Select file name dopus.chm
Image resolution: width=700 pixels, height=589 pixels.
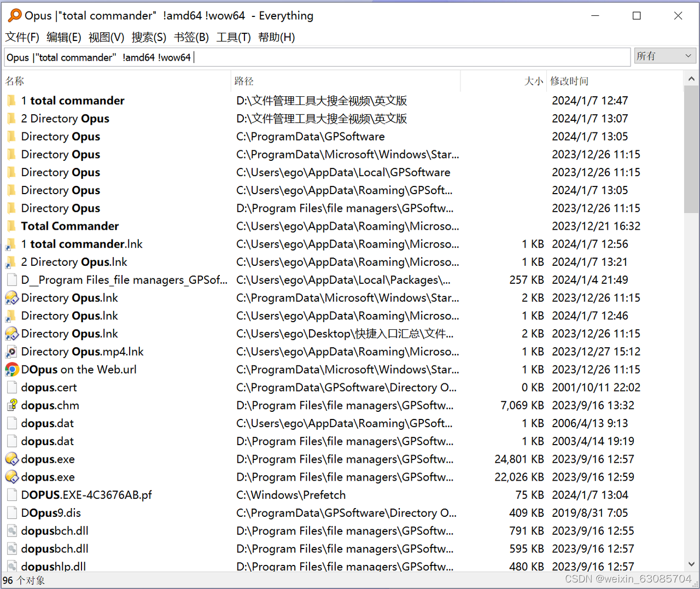[50, 406]
